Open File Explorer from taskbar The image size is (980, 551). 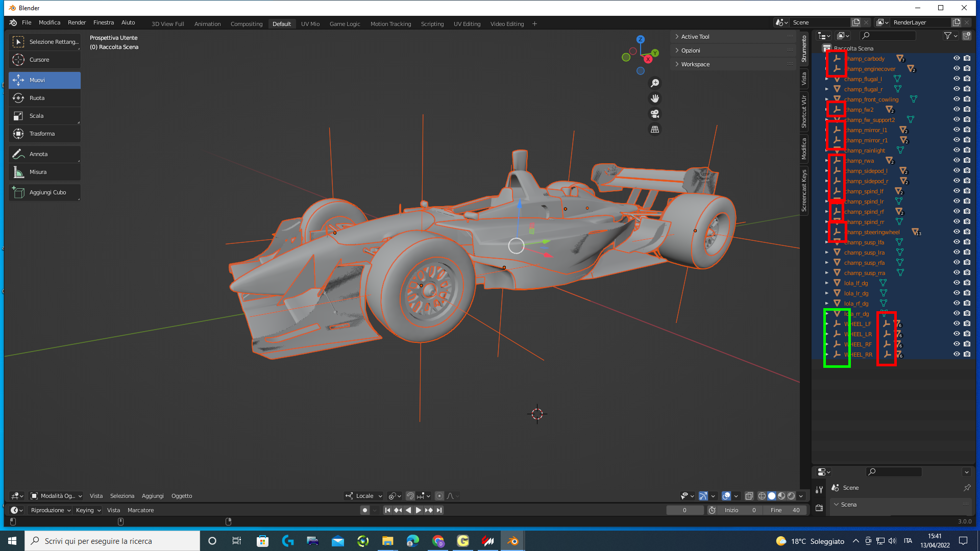tap(387, 541)
